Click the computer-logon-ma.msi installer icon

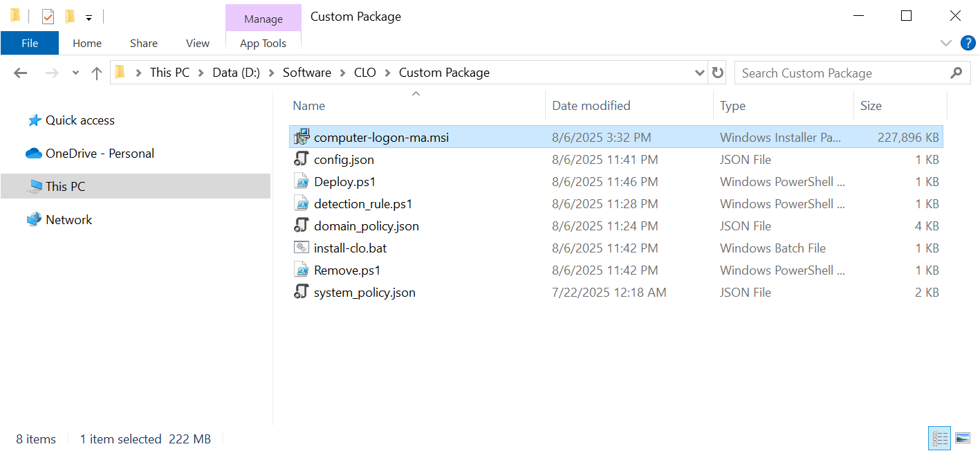[301, 138]
